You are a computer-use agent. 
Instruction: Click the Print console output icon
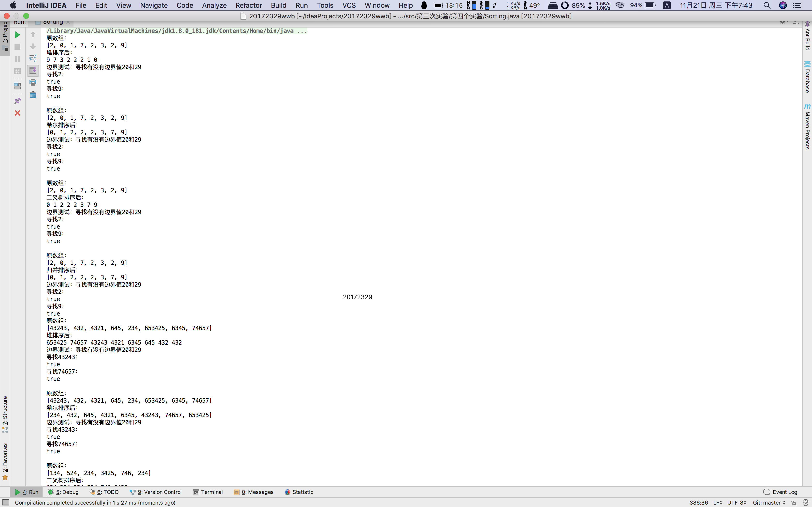tap(33, 82)
